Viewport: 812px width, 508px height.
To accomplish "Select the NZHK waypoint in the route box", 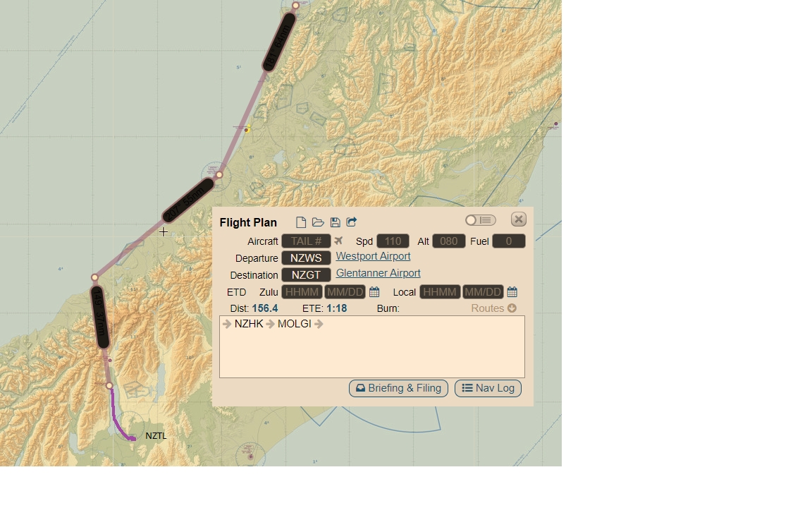I will point(249,324).
